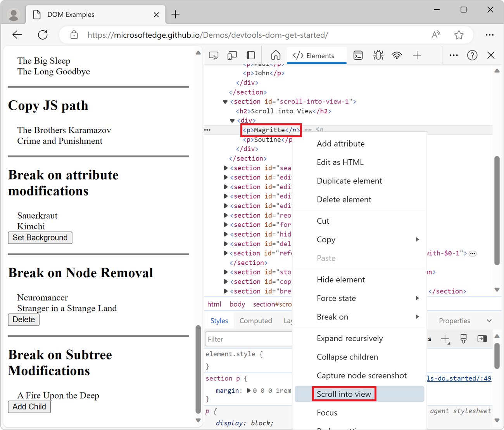Click the Inspect element tool icon
This screenshot has height=430, width=504.
213,55
